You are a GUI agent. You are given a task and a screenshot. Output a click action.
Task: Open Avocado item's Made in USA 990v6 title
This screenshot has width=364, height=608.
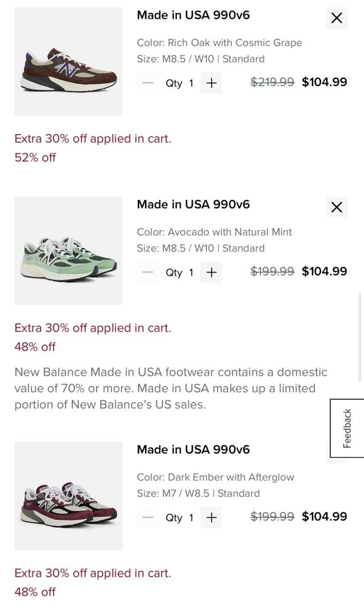(x=193, y=205)
